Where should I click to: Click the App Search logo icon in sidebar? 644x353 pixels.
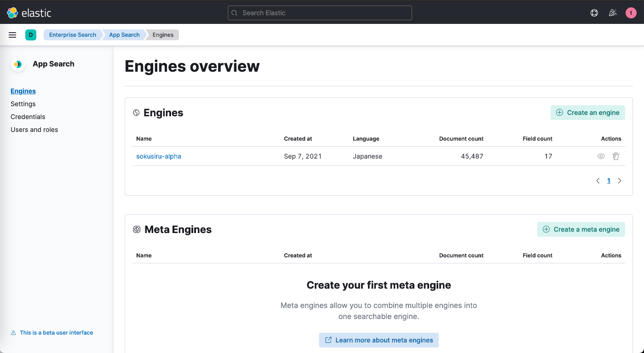(18, 64)
